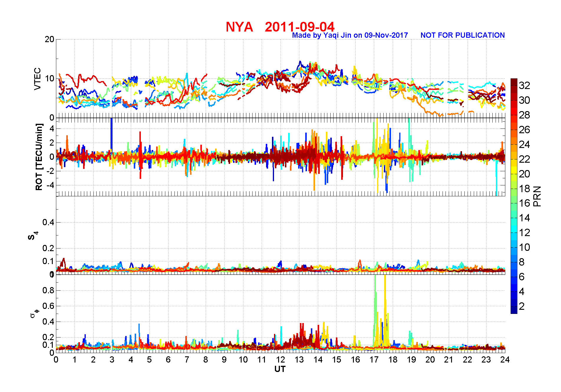Click the colorbar tick label 16
The image size is (561, 392).
524,203
